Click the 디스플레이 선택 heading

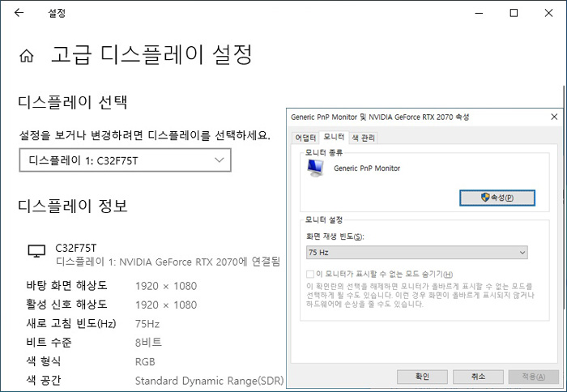(73, 102)
